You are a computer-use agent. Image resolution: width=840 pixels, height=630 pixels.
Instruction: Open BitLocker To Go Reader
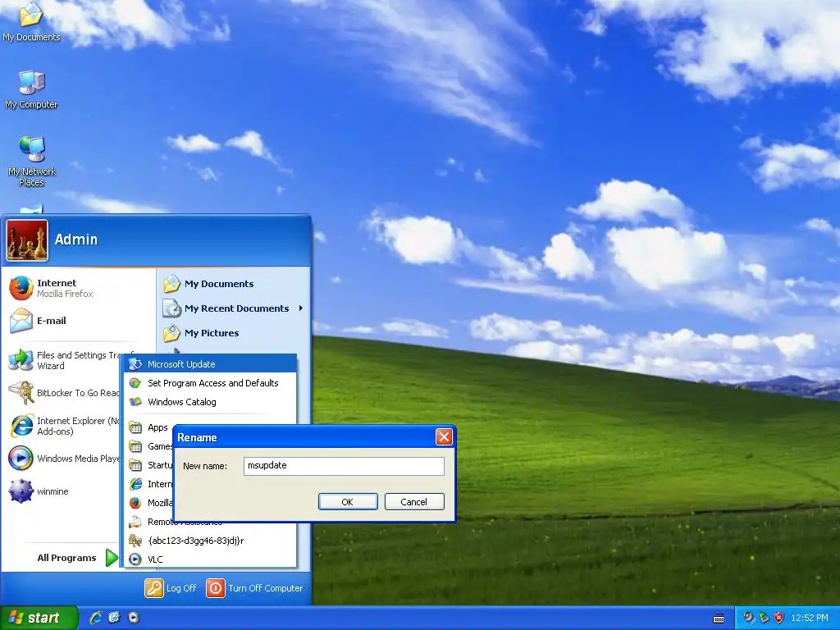(64, 393)
